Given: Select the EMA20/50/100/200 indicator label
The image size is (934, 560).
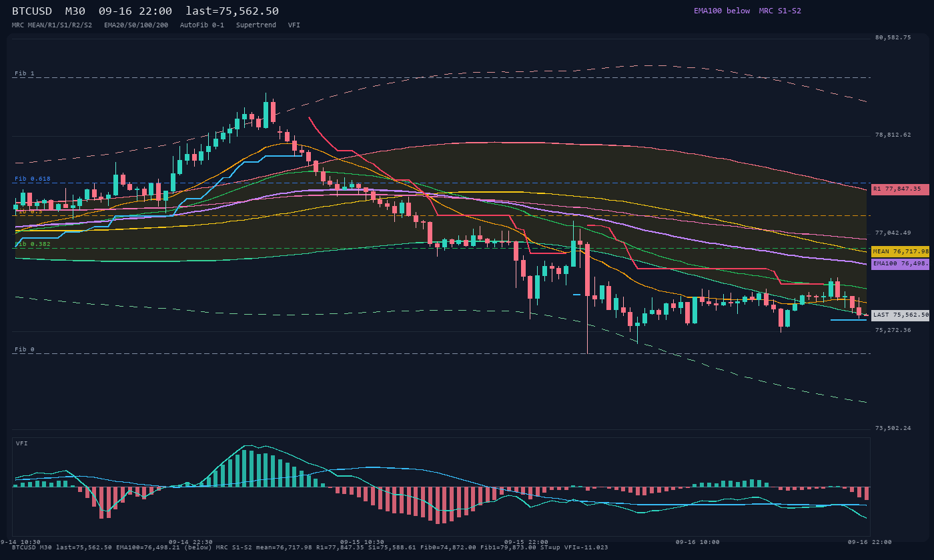Looking at the screenshot, I should 136,25.
